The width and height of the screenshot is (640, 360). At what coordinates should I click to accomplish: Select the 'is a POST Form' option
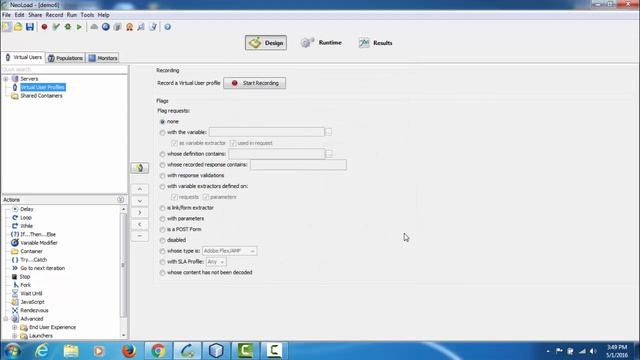162,230
